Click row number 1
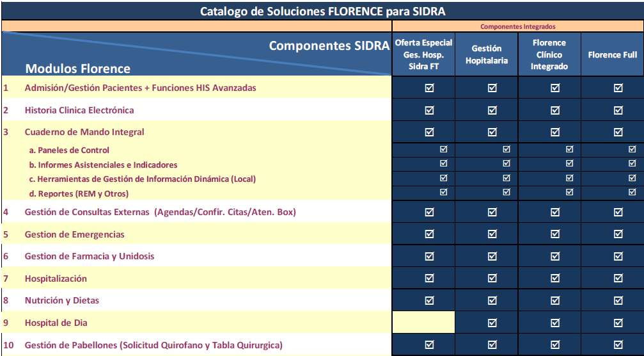Image resolution: width=644 pixels, height=356 pixels. pos(5,88)
